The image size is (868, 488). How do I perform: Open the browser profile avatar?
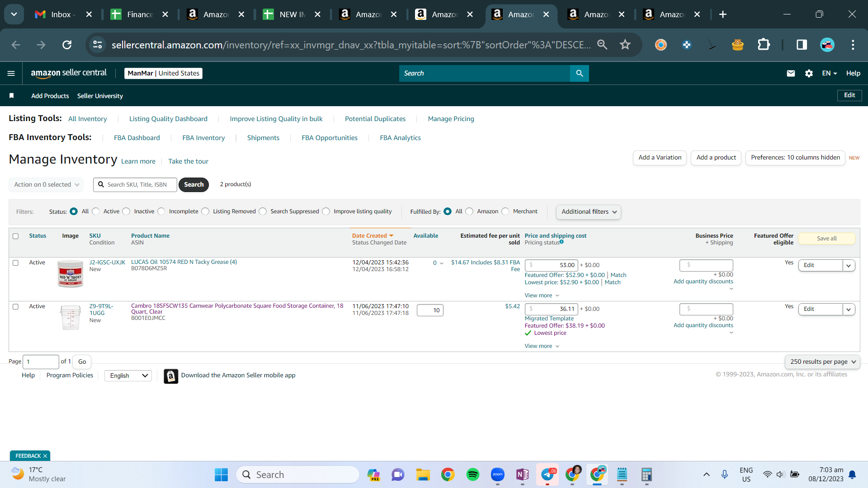tap(827, 45)
